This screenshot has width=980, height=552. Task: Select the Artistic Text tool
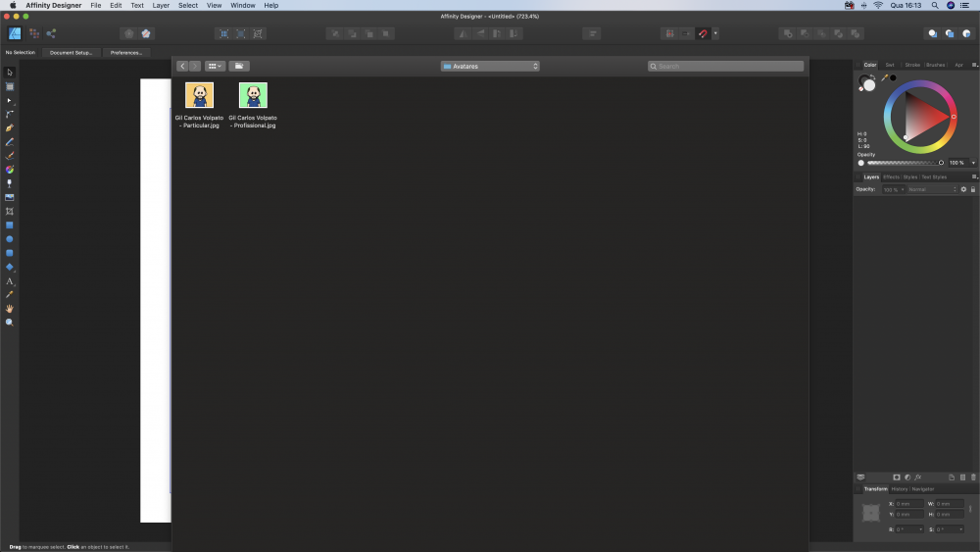(10, 281)
